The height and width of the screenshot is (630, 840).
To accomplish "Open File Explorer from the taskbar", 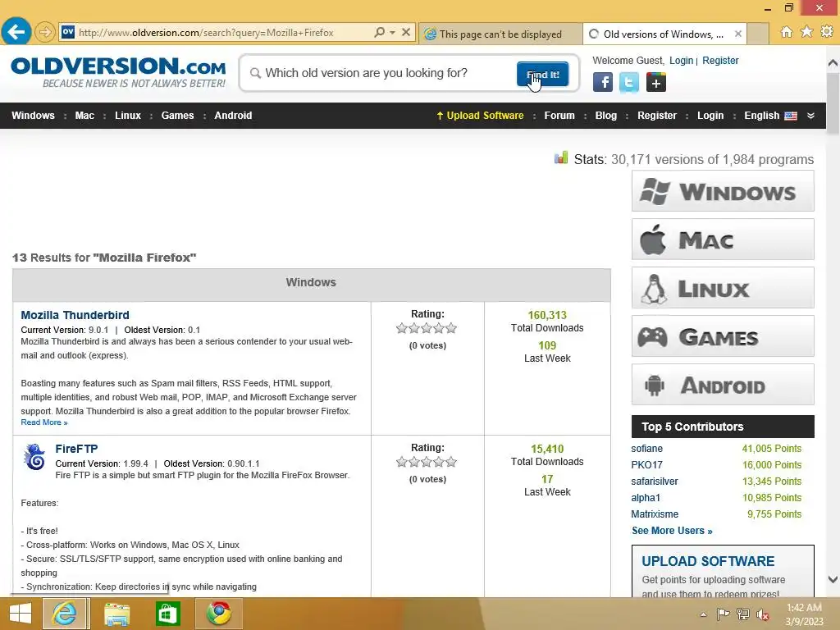I will click(116, 614).
